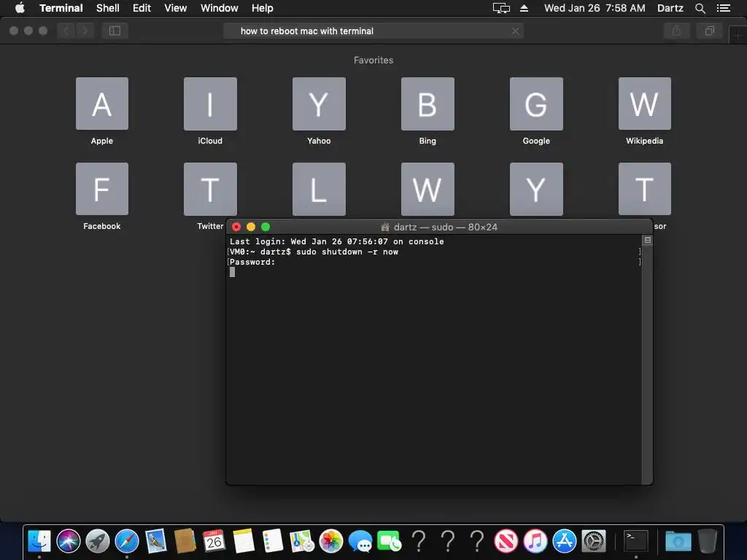The image size is (747, 560).
Task: Open Yahoo favorite tile
Action: (x=319, y=104)
